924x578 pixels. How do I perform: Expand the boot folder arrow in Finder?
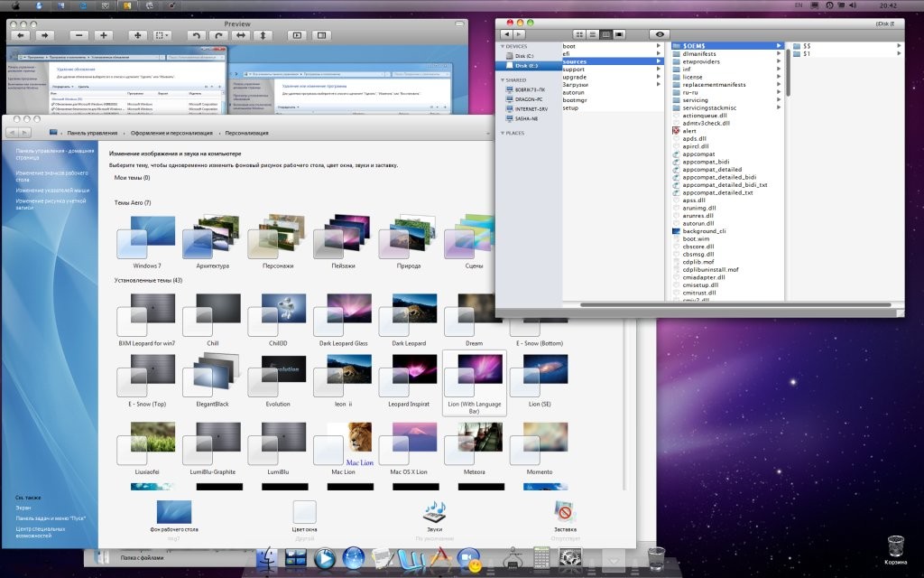click(x=658, y=45)
